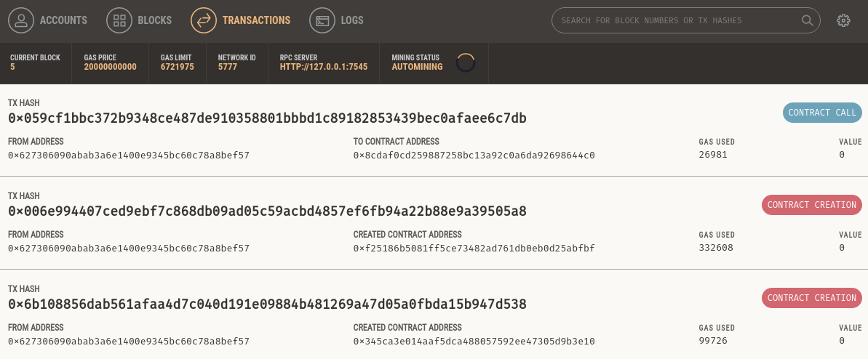The width and height of the screenshot is (868, 359).
Task: Open settings via the gear icon
Action: (x=843, y=20)
